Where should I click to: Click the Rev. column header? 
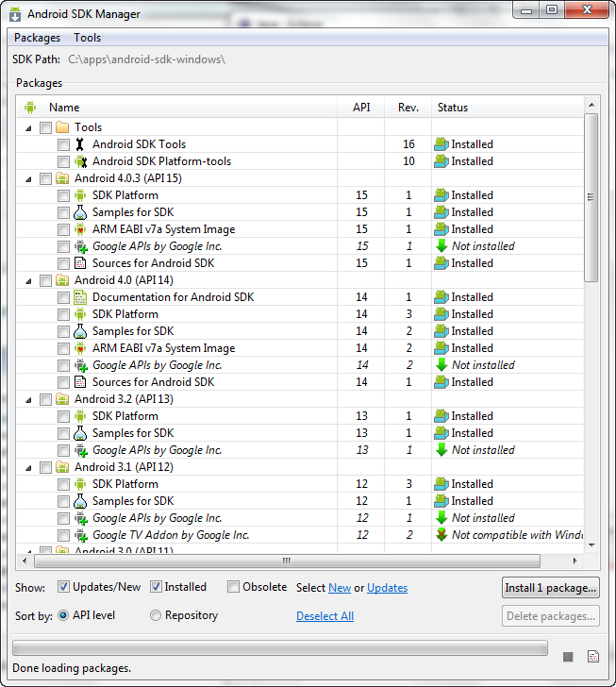408,108
